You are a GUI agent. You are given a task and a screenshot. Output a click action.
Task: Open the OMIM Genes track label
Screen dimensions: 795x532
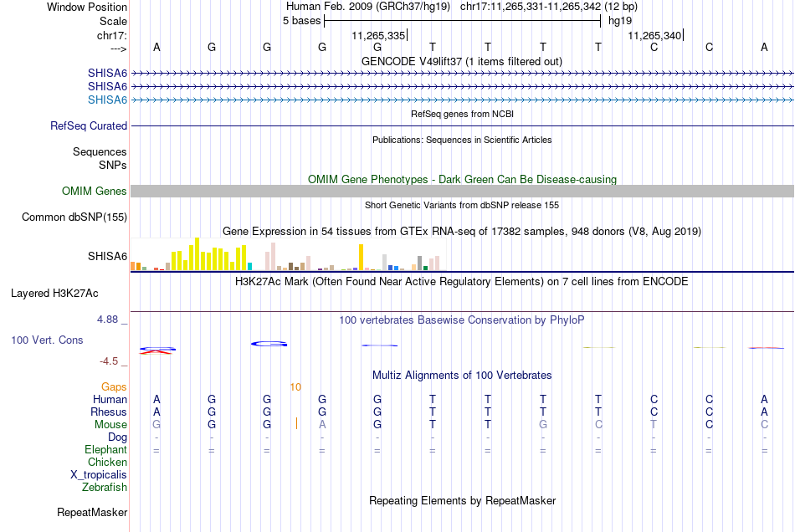pyautogui.click(x=94, y=191)
